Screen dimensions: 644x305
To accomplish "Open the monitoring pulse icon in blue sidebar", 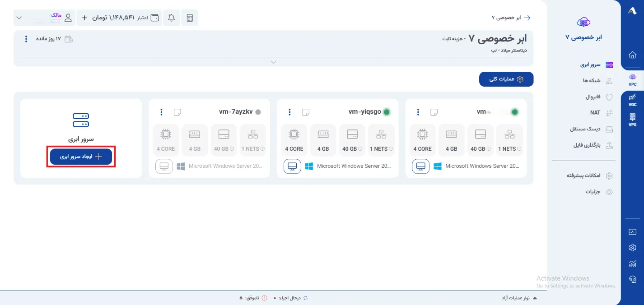I will tap(632, 232).
